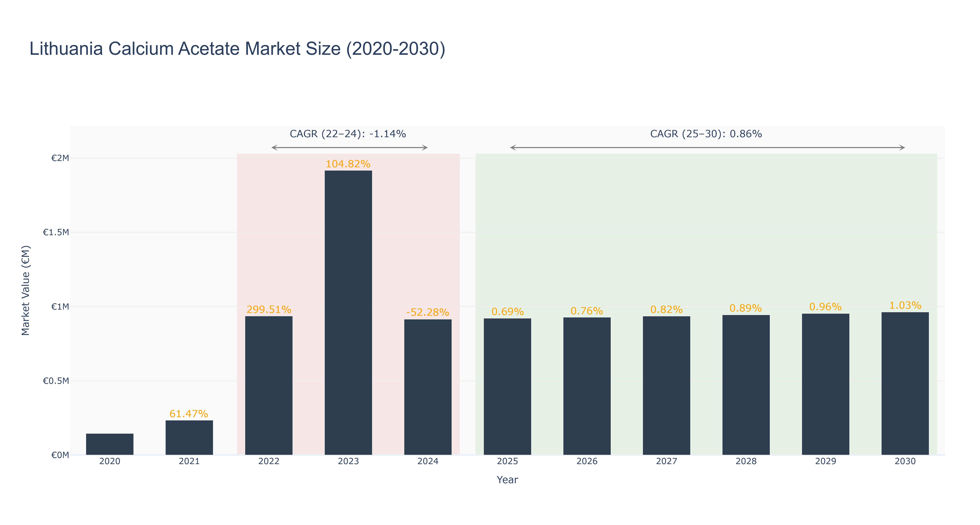The height and width of the screenshot is (525, 980).
Task: Click the 2025 market value bar
Action: pyautogui.click(x=507, y=387)
